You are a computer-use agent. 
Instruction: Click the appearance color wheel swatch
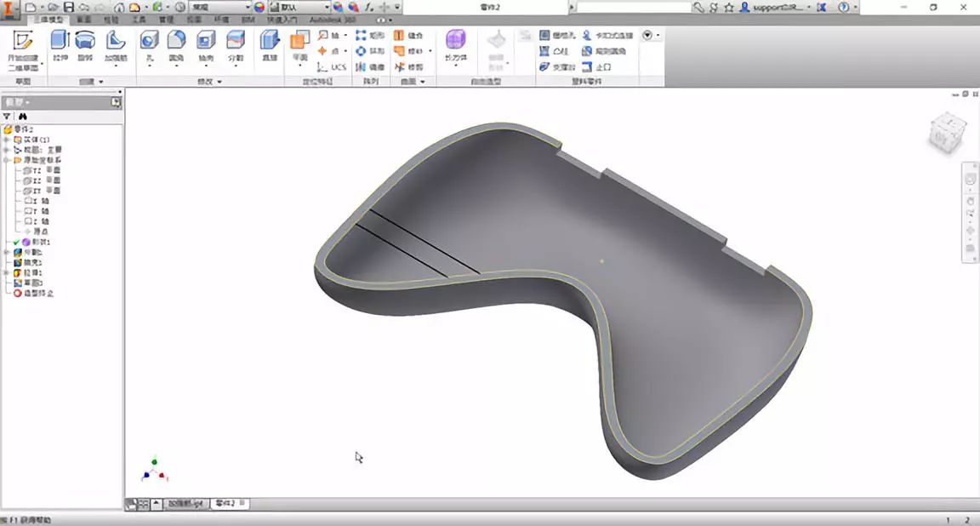pyautogui.click(x=259, y=7)
